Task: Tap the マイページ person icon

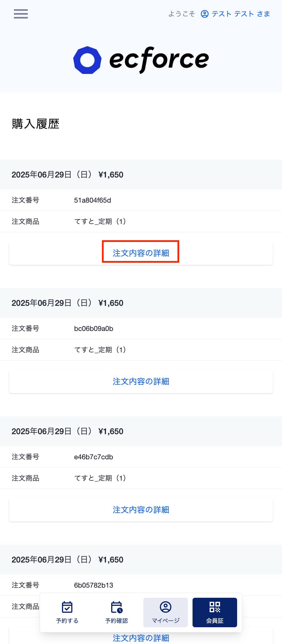Action: pyautogui.click(x=166, y=607)
